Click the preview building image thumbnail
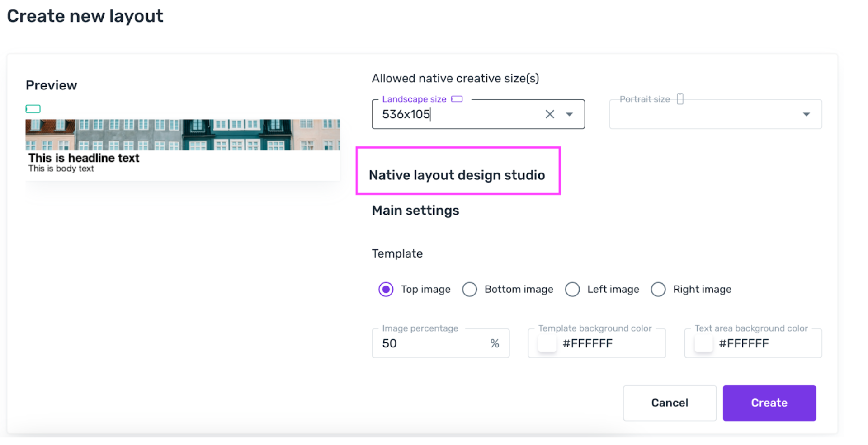 (183, 135)
